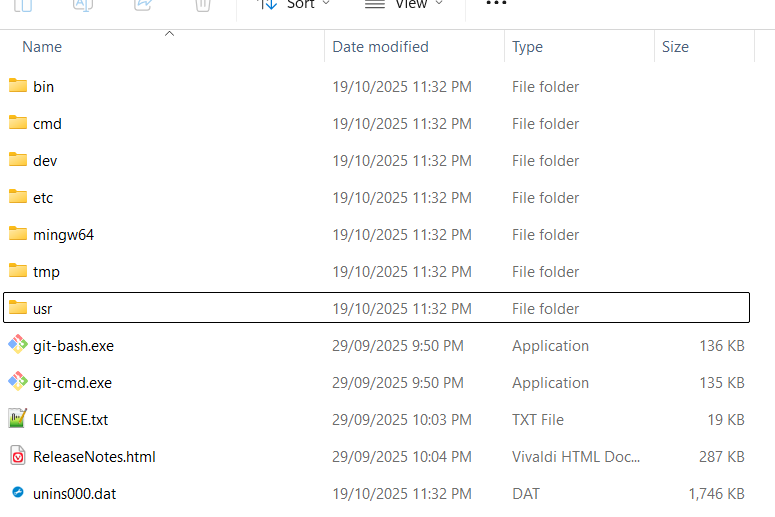
Task: Click the bin folder icon
Action: point(18,86)
